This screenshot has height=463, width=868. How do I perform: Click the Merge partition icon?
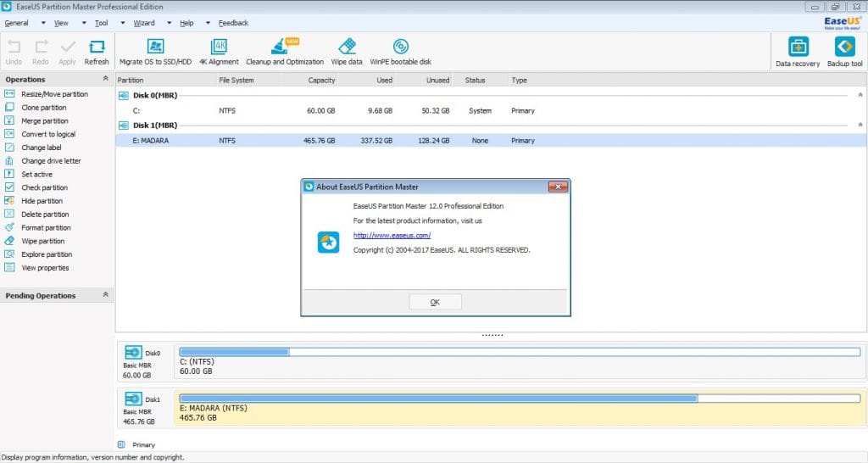(9, 120)
